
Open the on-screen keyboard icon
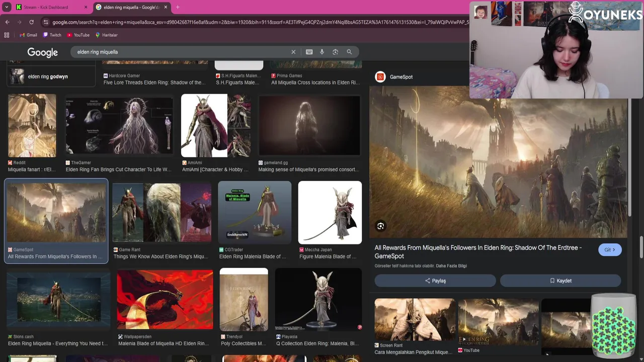(309, 52)
